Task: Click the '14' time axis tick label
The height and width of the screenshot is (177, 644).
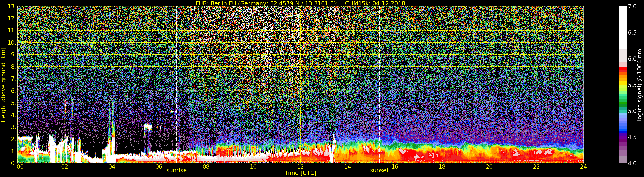Action: (347, 166)
